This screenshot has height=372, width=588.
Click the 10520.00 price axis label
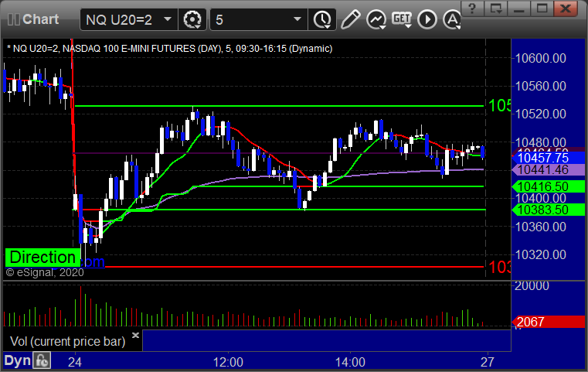[541, 114]
